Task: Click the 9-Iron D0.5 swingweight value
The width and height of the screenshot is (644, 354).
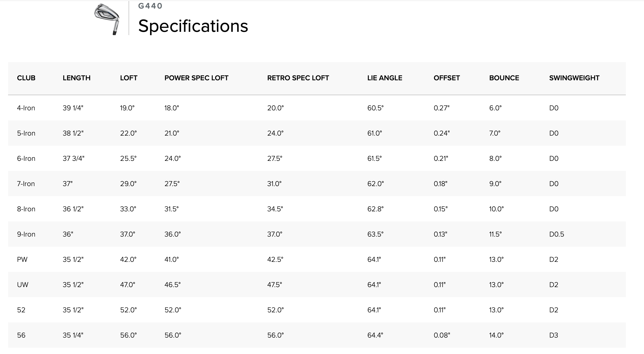Action: [x=557, y=234]
